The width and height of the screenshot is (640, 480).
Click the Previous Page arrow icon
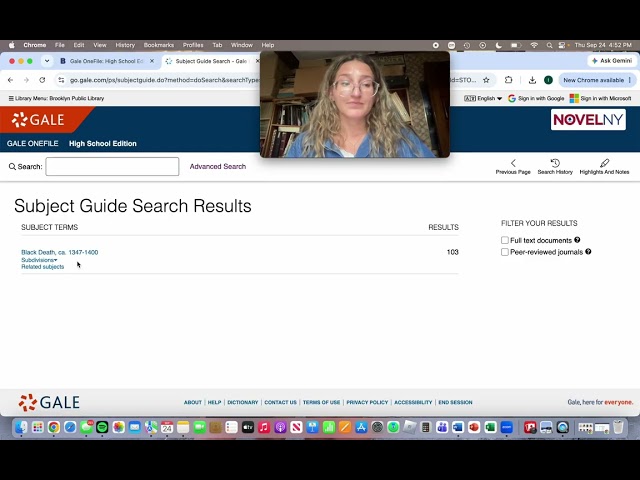point(513,163)
